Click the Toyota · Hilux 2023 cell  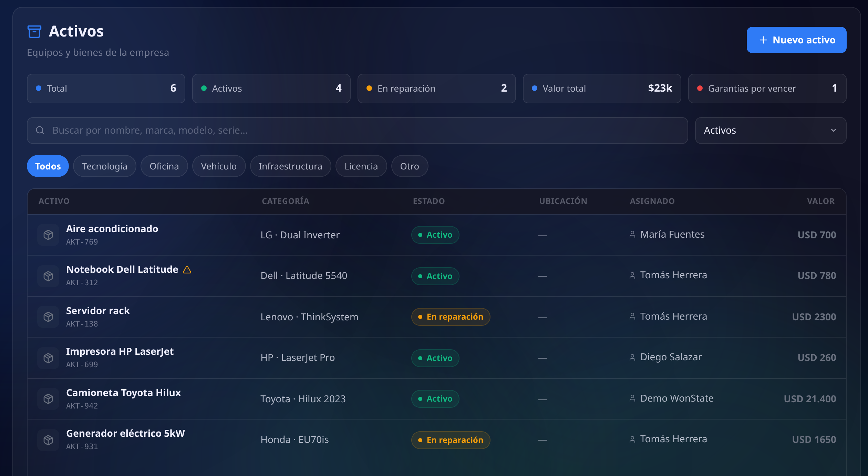tap(303, 399)
